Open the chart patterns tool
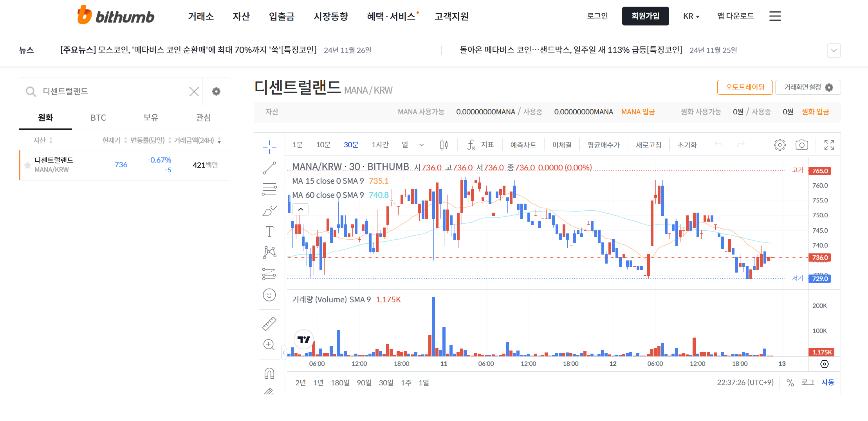This screenshot has width=868, height=421. pyautogui.click(x=269, y=253)
